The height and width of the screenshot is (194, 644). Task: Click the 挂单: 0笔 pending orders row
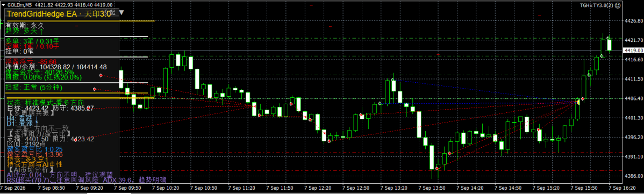(x=19, y=52)
